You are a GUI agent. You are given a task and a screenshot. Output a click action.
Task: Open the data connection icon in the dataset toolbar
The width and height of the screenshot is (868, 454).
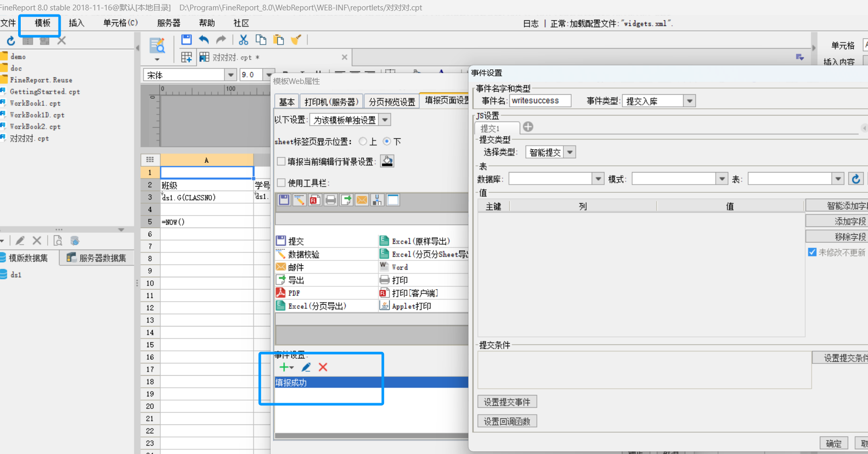tap(75, 240)
